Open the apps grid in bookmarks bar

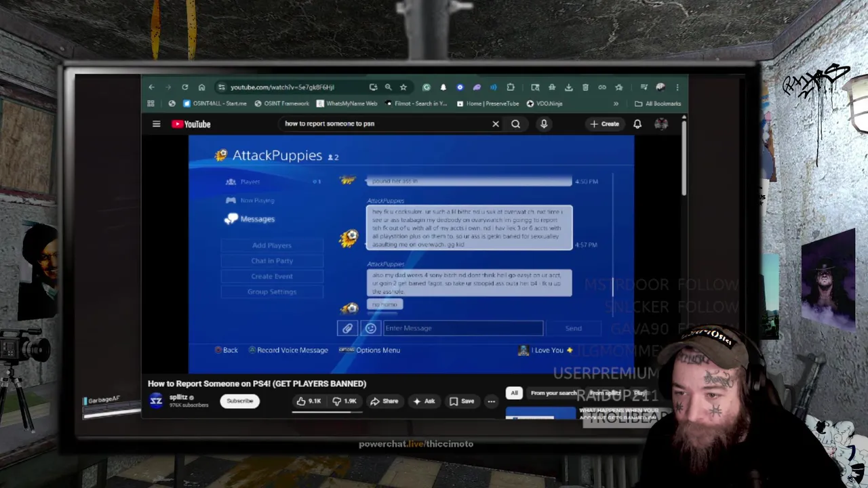pos(151,104)
